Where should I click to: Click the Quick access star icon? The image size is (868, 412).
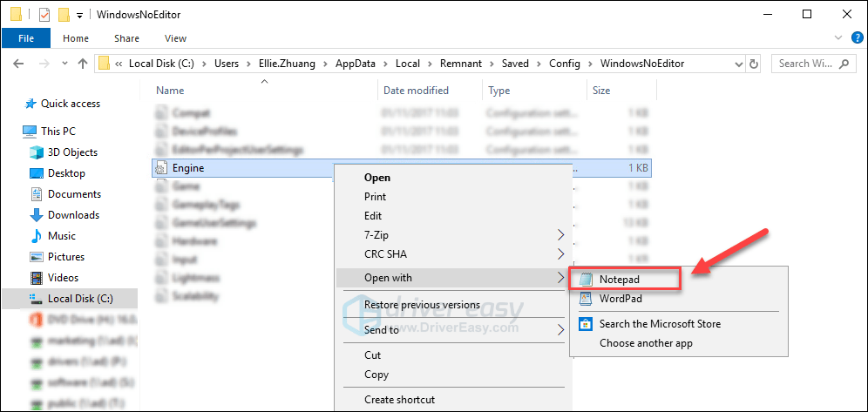[31, 104]
